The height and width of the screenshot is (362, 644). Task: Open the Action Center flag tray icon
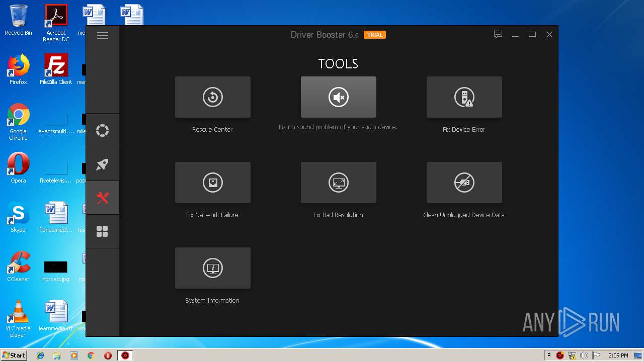coord(596,355)
